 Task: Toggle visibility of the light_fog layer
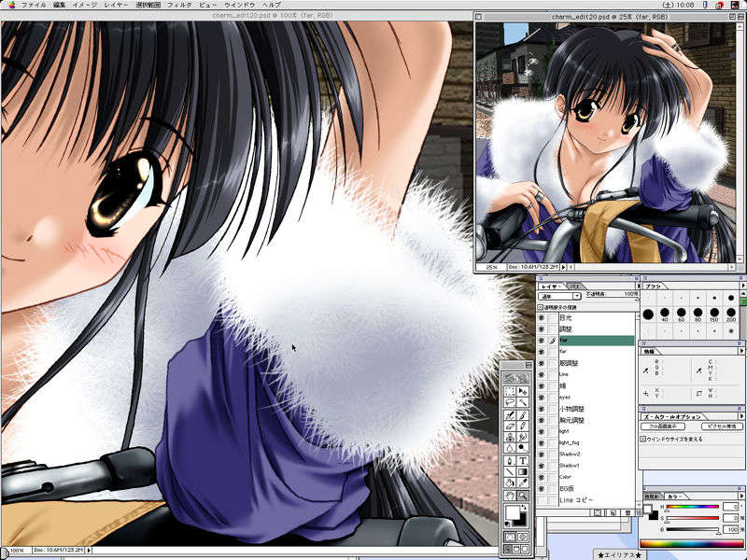(542, 442)
